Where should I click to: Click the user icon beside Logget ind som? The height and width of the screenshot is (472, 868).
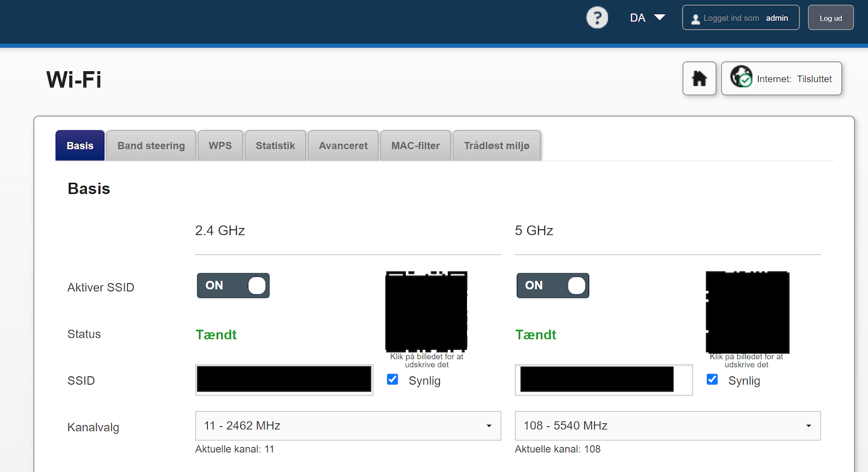pos(696,19)
